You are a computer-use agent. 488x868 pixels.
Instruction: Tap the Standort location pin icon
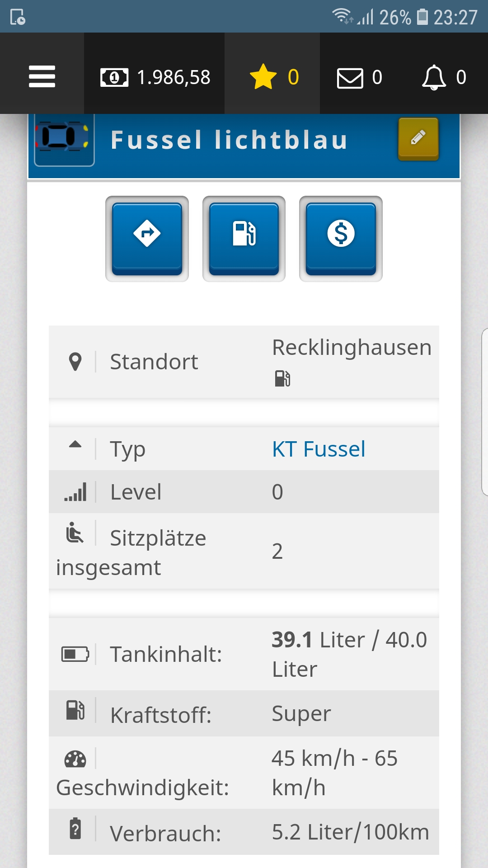click(x=75, y=362)
